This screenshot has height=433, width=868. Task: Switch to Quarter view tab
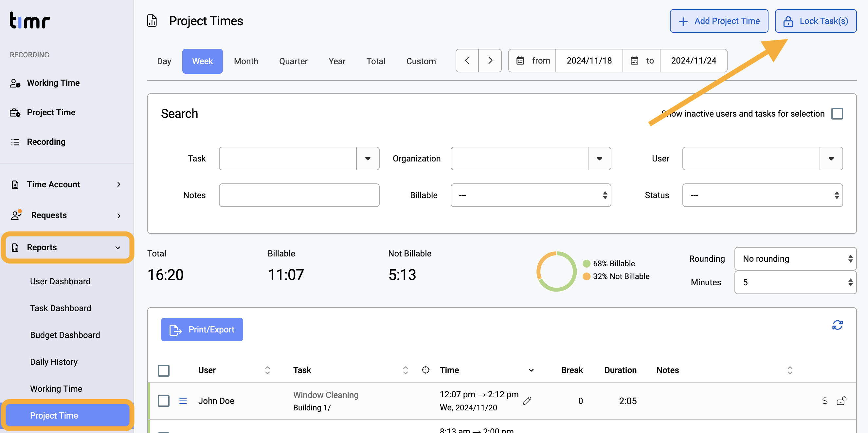293,61
